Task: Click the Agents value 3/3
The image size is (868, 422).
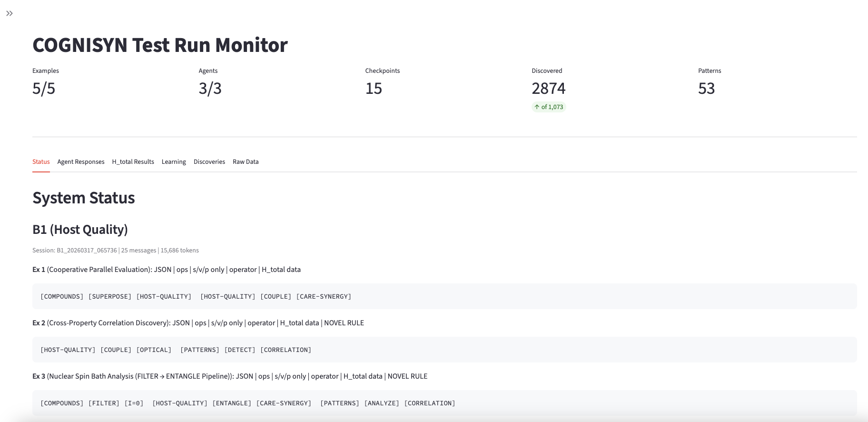Action: pyautogui.click(x=210, y=88)
